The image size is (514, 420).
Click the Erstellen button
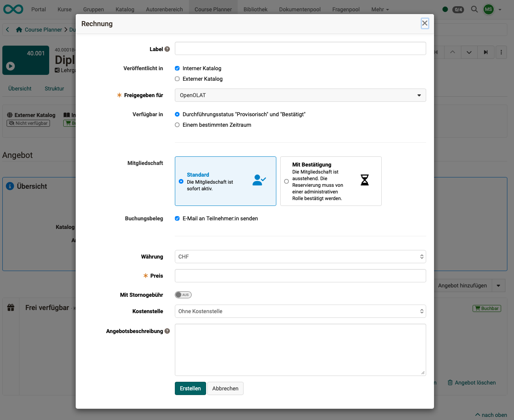click(190, 388)
